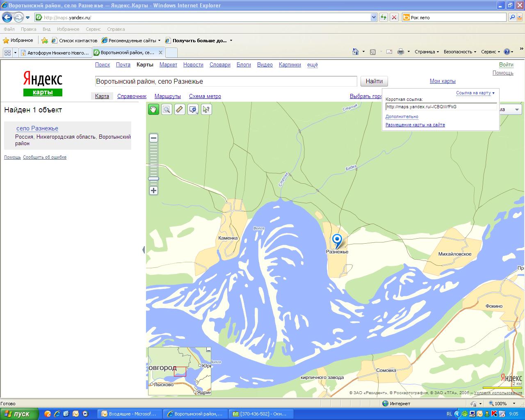
Task: Click the Home page icon
Action: pos(356,52)
